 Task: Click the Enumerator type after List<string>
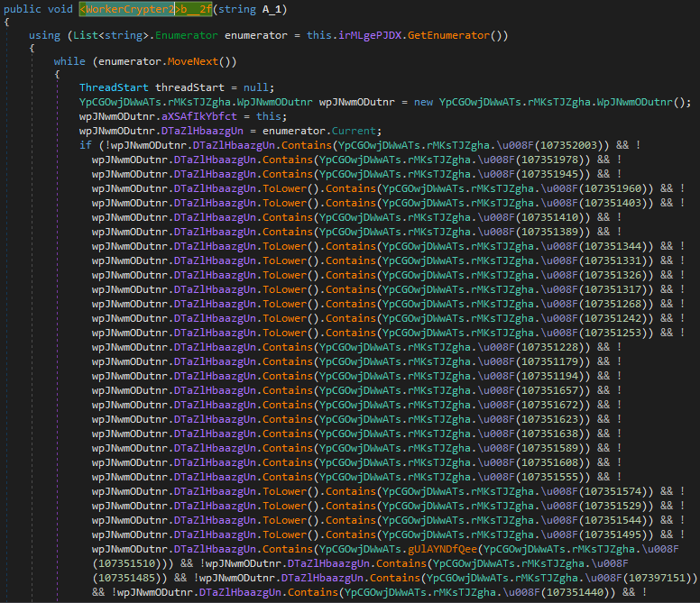click(x=186, y=35)
